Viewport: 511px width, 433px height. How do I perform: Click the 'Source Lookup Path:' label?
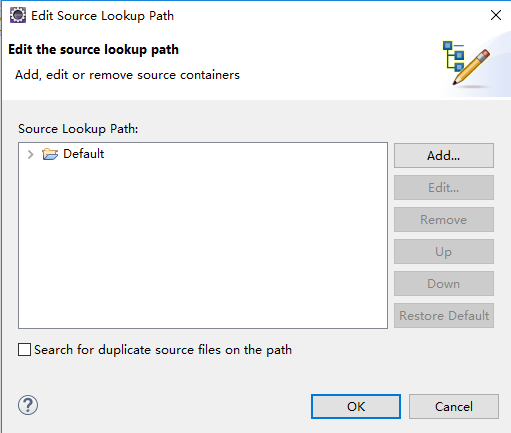(78, 129)
